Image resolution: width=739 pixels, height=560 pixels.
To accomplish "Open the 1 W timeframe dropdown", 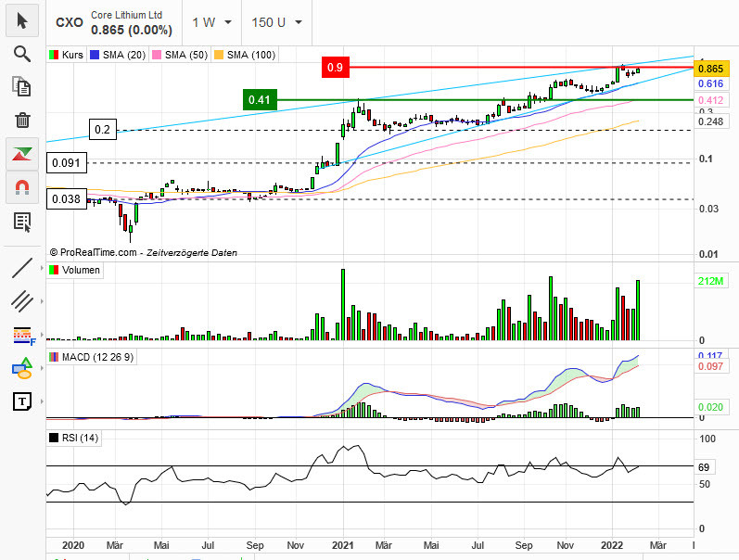I will tap(210, 22).
